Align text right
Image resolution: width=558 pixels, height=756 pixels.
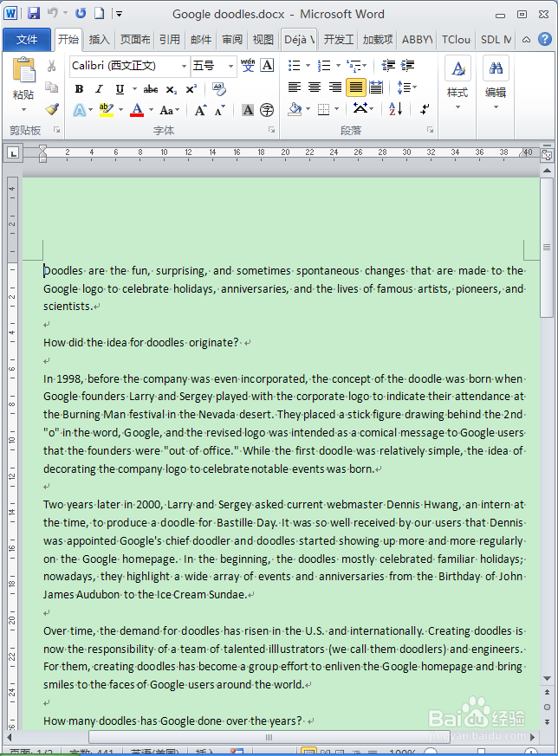[335, 87]
